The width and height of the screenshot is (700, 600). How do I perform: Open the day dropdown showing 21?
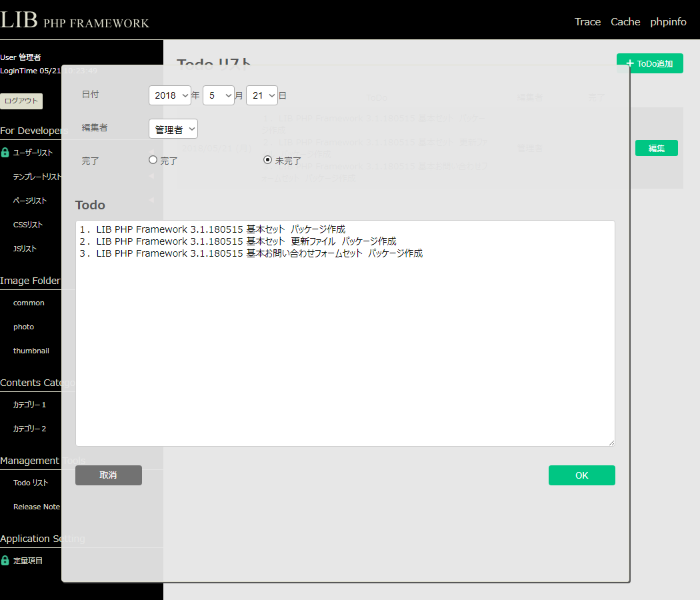pyautogui.click(x=261, y=95)
